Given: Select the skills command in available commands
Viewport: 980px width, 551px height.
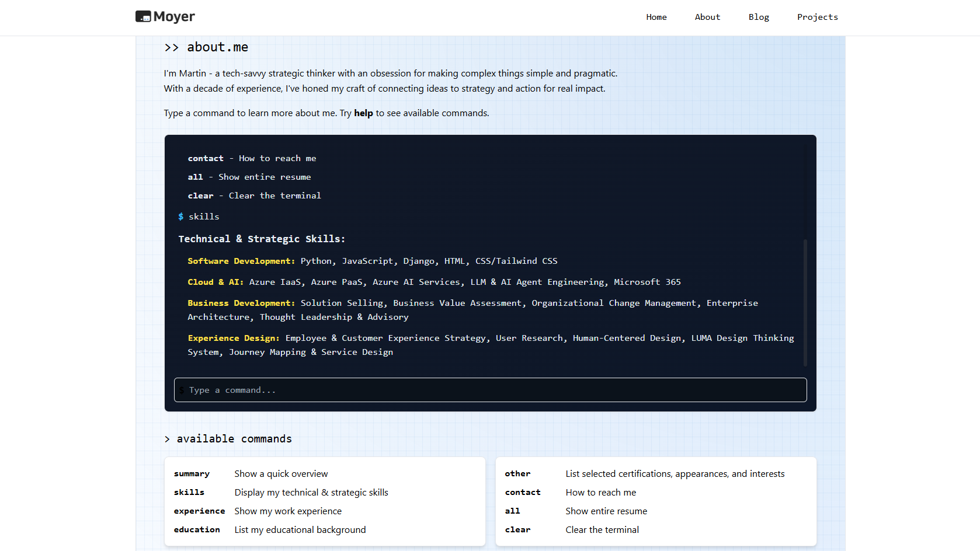Looking at the screenshot, I should 189,493.
